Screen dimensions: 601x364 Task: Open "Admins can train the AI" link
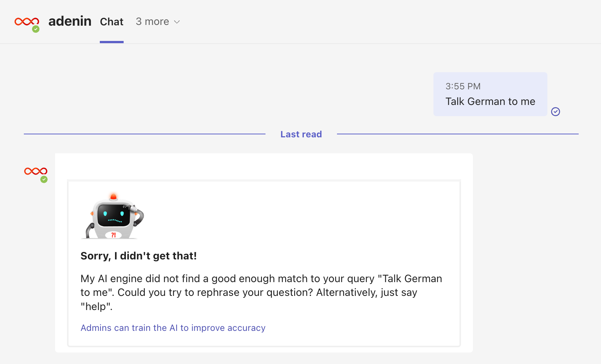pyautogui.click(x=173, y=328)
